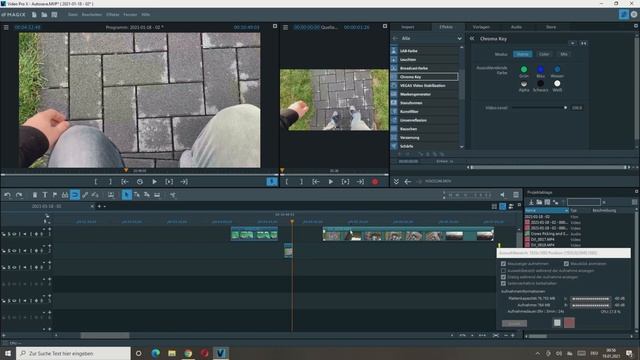Open the Import tab in media pool

pos(407,27)
